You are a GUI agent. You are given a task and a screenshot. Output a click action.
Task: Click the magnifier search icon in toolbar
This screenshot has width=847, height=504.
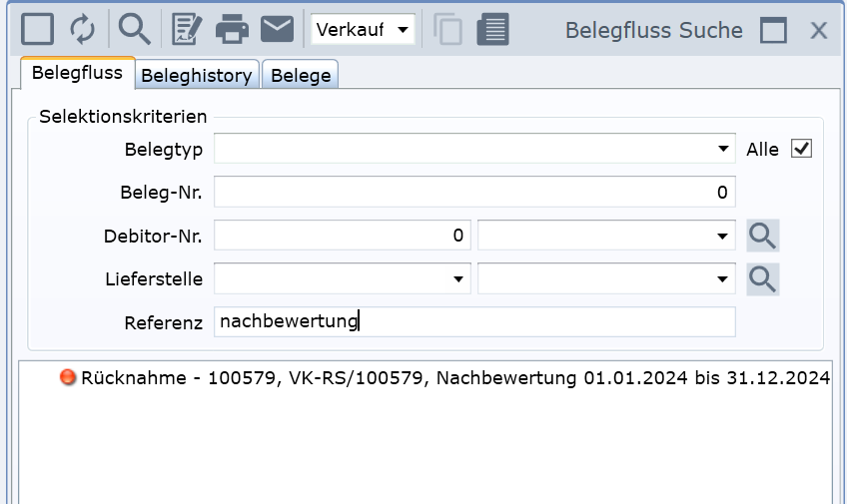[x=134, y=29]
